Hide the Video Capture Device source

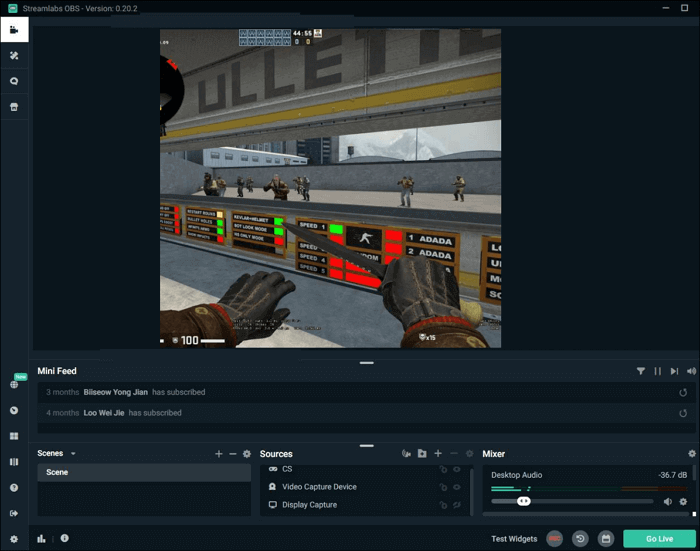(x=458, y=487)
